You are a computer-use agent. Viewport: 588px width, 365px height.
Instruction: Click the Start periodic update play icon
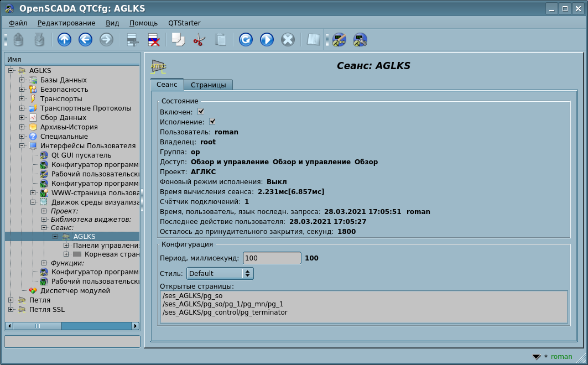tap(267, 40)
